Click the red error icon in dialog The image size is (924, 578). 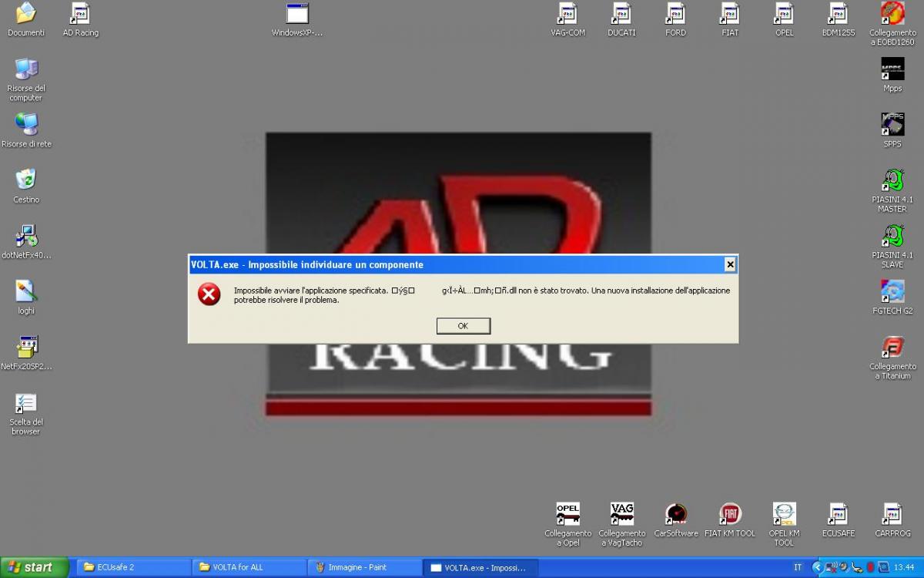209,294
